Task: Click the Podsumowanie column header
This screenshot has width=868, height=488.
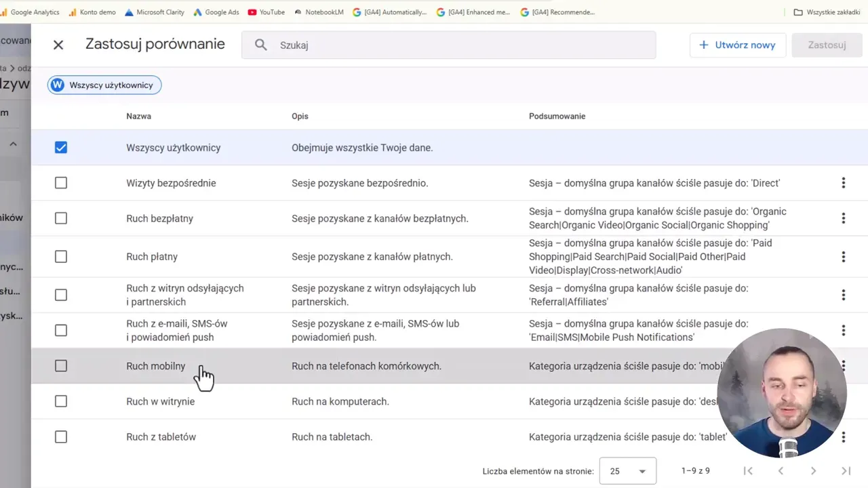Action: tap(557, 116)
